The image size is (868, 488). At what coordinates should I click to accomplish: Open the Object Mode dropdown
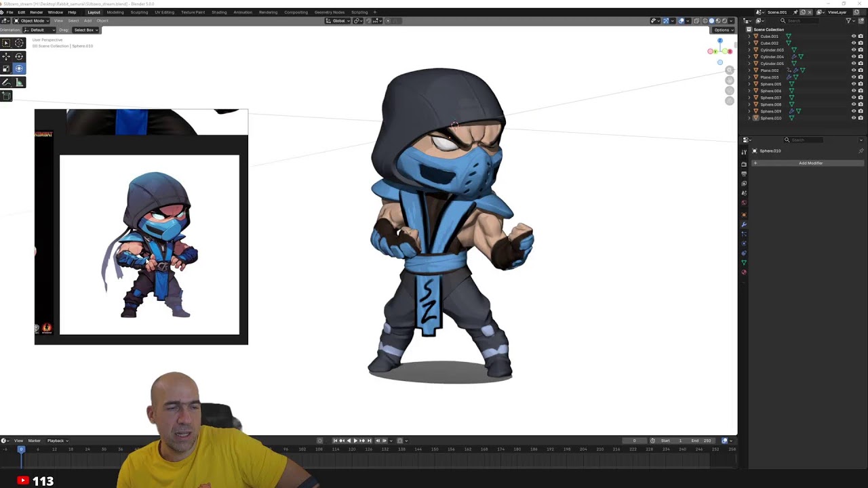pos(31,20)
